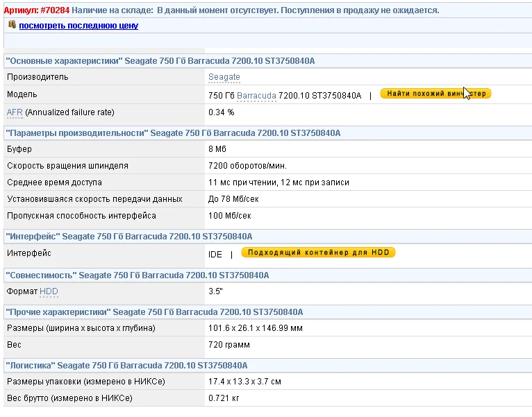Click the "Интерфейс" section header
This screenshot has height=417, width=532.
pyautogui.click(x=128, y=237)
